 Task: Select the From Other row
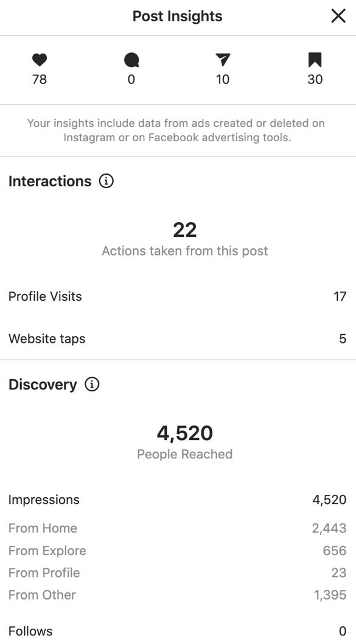click(178, 595)
